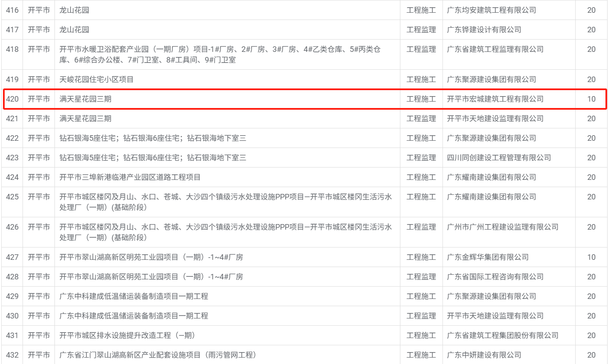Screen dimensions: 608x364
Task: Click "工程监理" in row 428
Action: point(421,277)
